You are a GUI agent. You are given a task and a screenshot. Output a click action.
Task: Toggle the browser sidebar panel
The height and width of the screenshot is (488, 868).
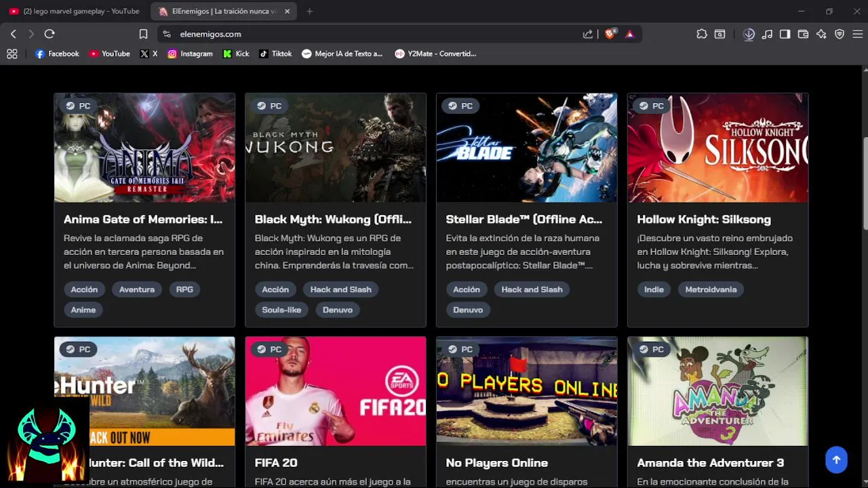(785, 34)
